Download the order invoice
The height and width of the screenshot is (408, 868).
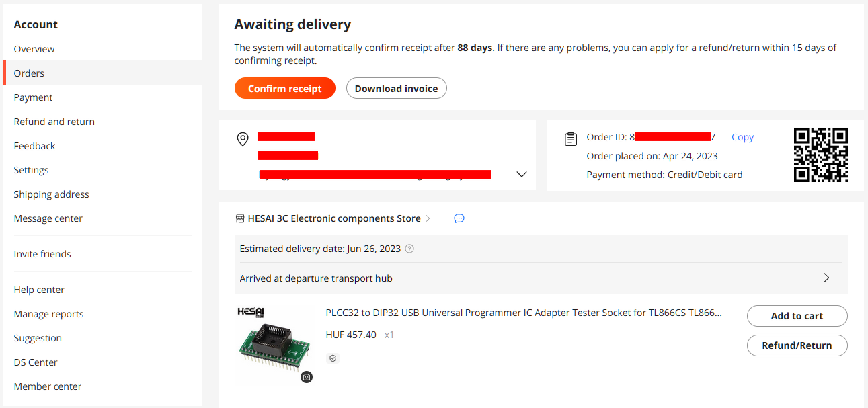tap(396, 89)
